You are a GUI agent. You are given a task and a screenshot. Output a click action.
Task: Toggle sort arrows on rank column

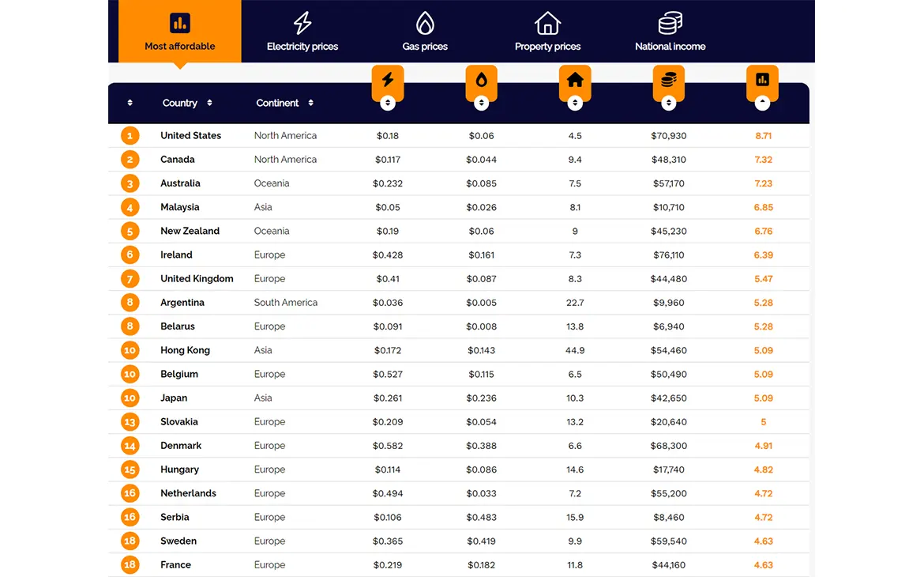pos(130,103)
